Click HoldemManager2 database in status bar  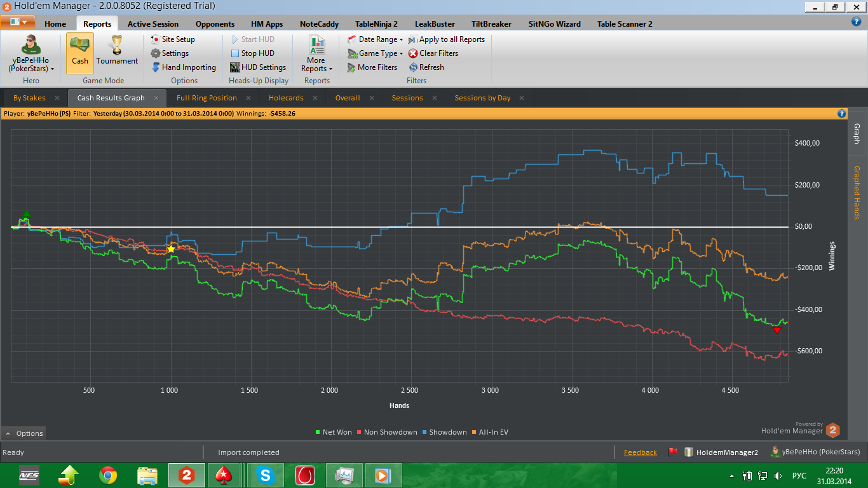[x=721, y=452]
